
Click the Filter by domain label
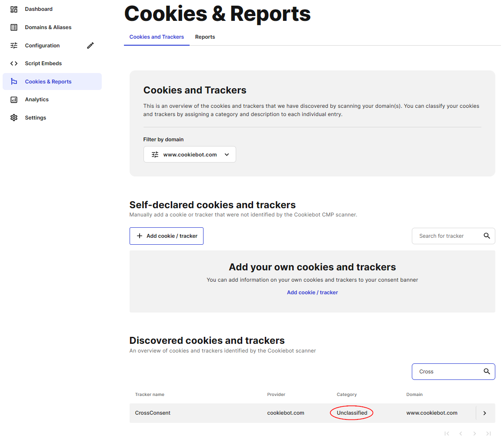163,140
